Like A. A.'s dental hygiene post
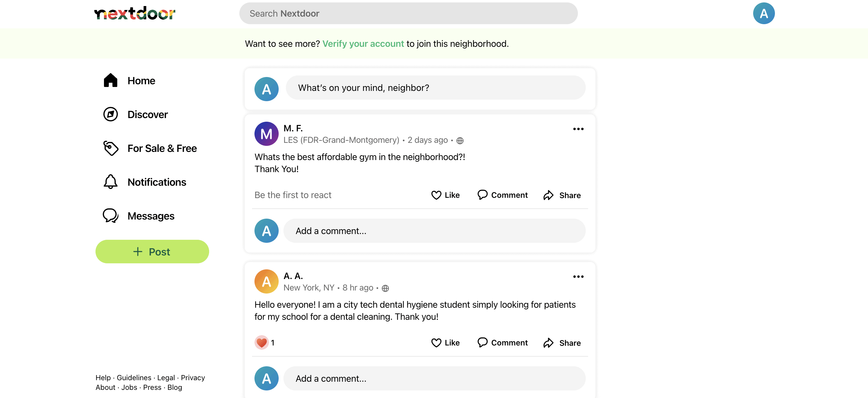 445,343
